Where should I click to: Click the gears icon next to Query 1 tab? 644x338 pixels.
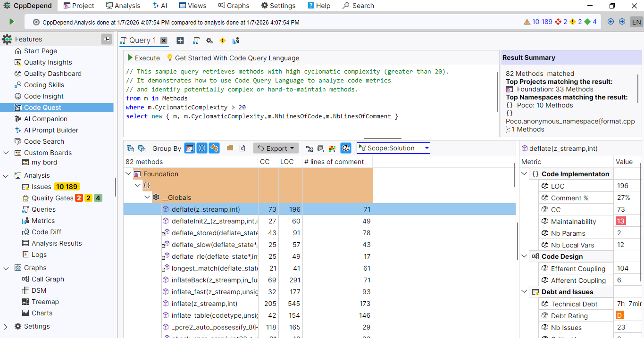click(209, 41)
